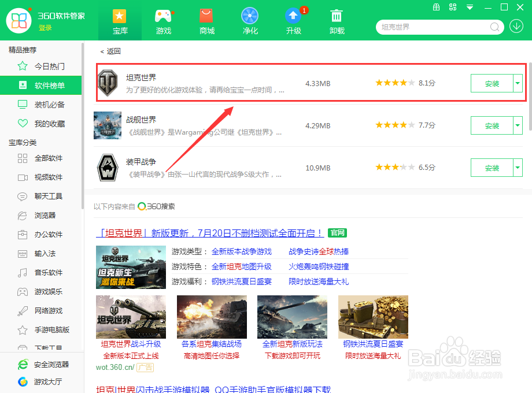
Task: Go back with 返回 link
Action: point(110,51)
